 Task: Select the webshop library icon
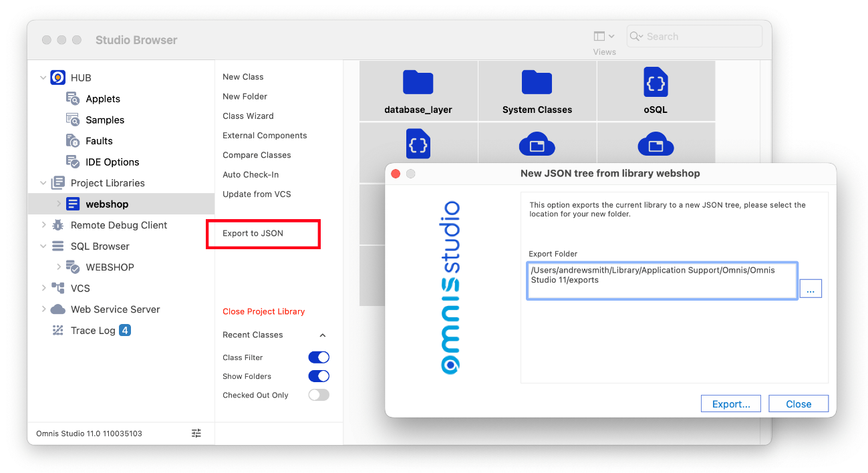pos(73,204)
